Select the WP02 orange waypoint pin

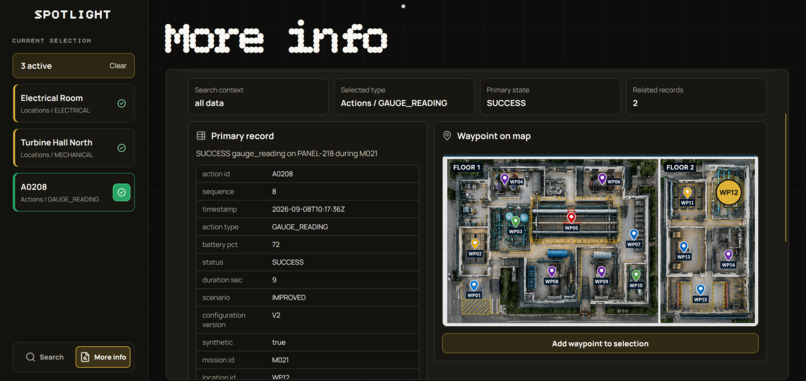tap(475, 244)
